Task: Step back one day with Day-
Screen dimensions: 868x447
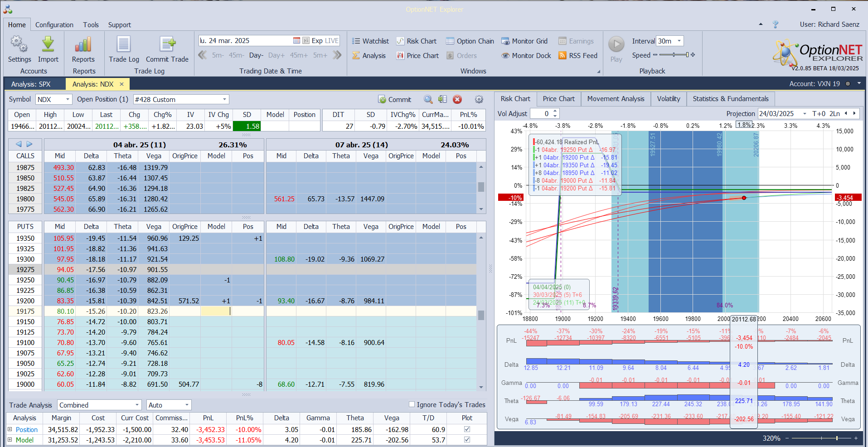Action: pos(256,55)
